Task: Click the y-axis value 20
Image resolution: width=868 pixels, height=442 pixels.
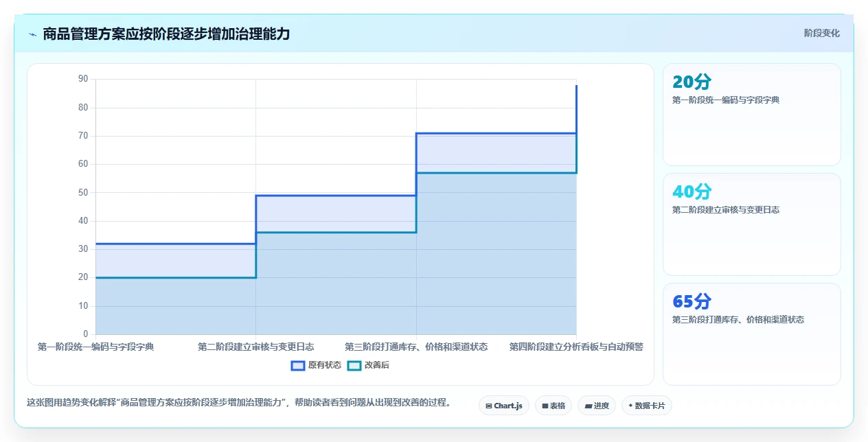Action: (x=83, y=277)
